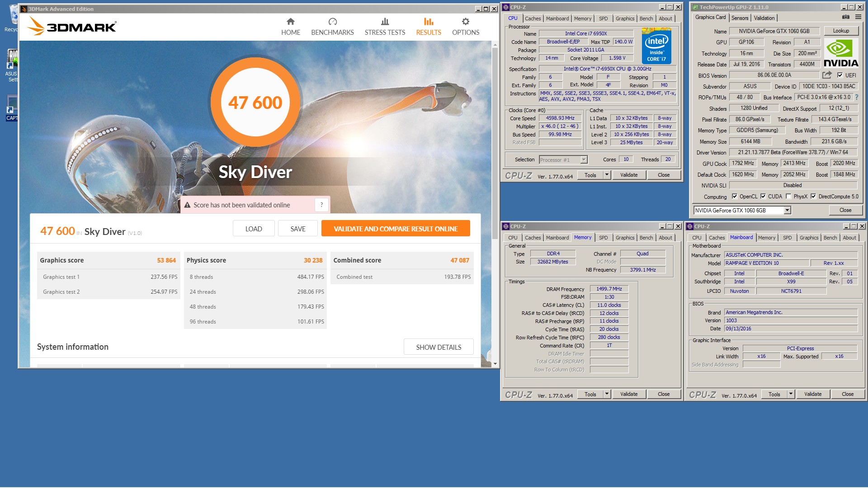Open the GPU selection dropdown in GPU-Z
Viewport: 868px width, 488px height.
[x=787, y=211]
